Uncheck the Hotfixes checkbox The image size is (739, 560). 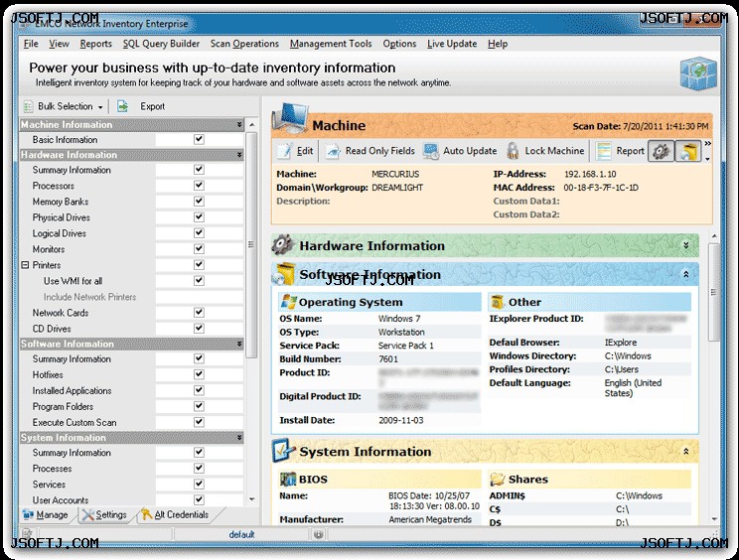click(x=199, y=374)
